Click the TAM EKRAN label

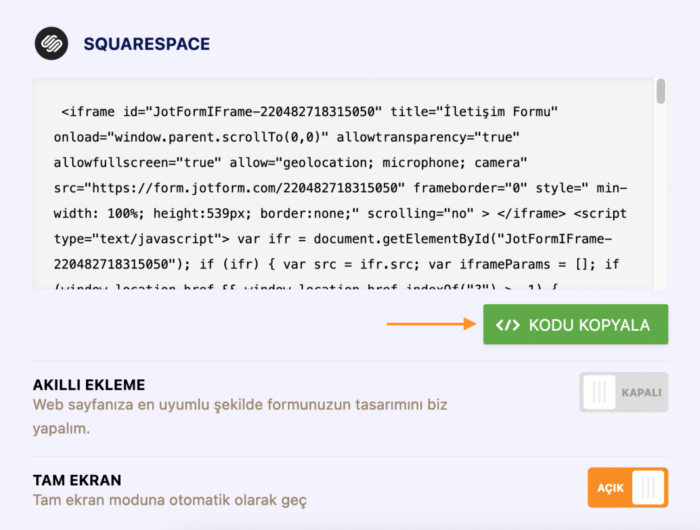tap(77, 480)
